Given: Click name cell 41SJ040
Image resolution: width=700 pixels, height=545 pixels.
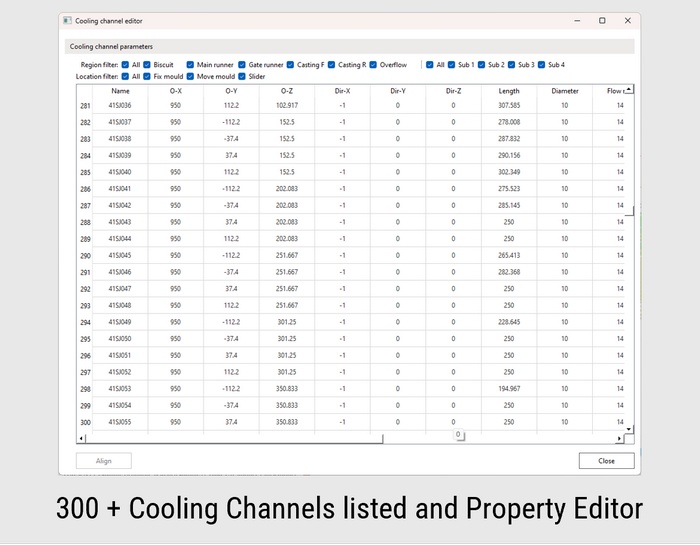Looking at the screenshot, I should [120, 172].
